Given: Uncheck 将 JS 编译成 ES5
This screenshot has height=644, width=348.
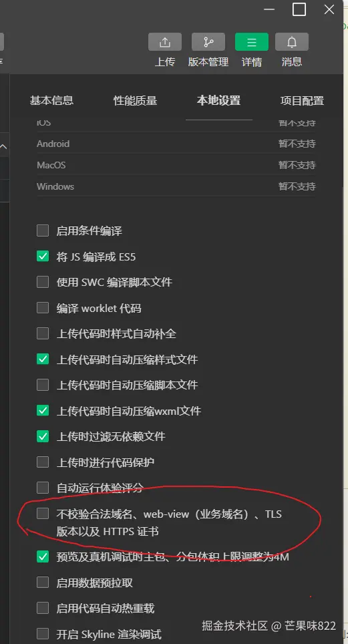Looking at the screenshot, I should tap(43, 257).
